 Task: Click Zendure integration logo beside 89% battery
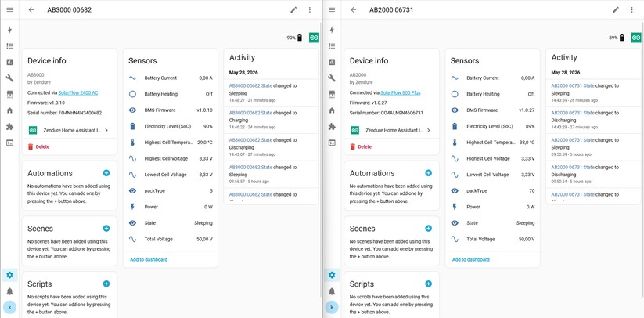click(636, 38)
